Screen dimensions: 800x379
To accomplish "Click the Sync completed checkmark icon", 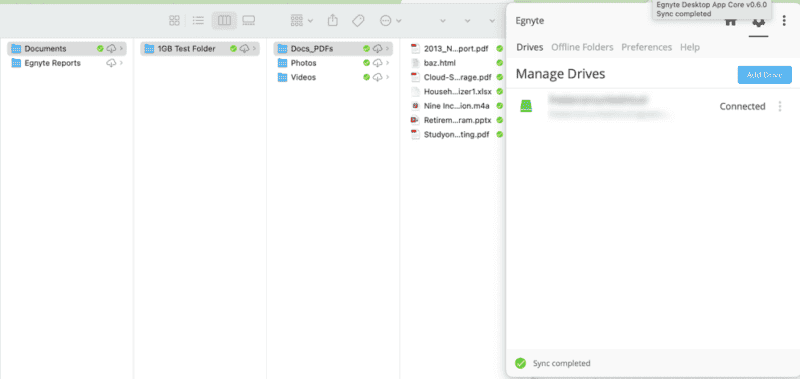I will 520,363.
